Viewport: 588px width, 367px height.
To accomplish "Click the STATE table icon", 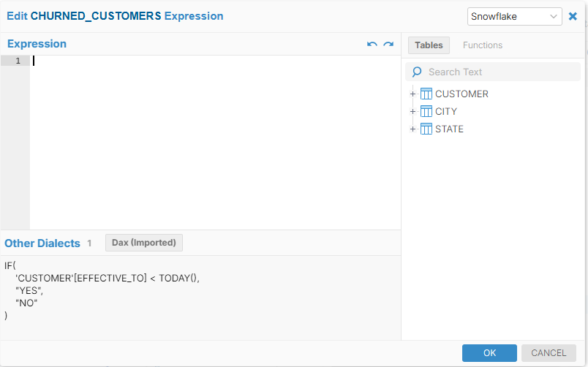I will [x=426, y=129].
